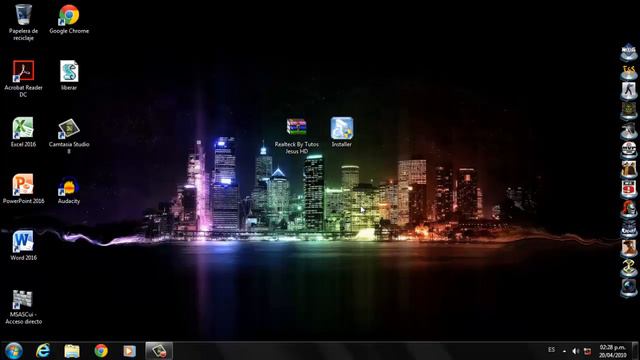
Task: Select the Google Chrome desktop shortcut
Action: point(69,20)
